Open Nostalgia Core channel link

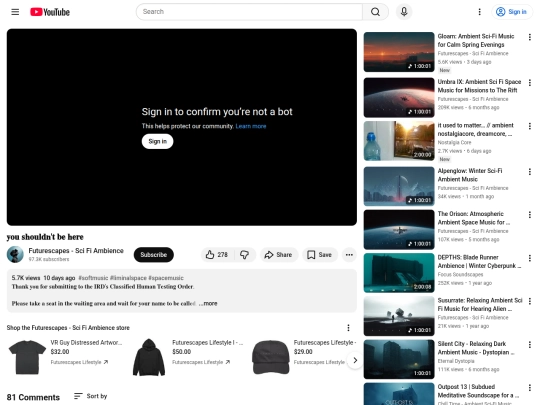[454, 142]
